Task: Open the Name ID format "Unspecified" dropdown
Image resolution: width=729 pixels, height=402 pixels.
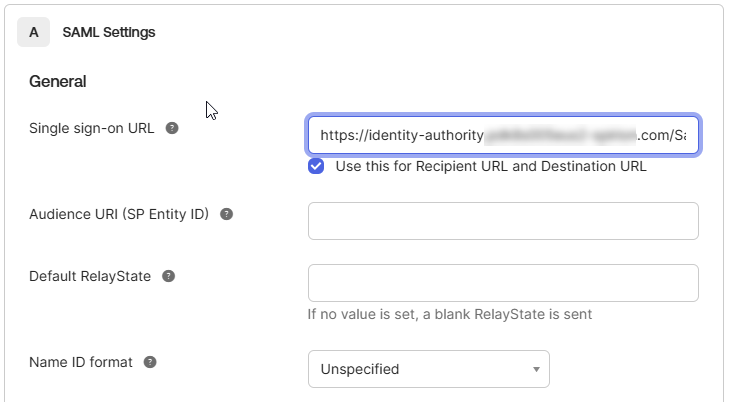Action: coord(428,369)
